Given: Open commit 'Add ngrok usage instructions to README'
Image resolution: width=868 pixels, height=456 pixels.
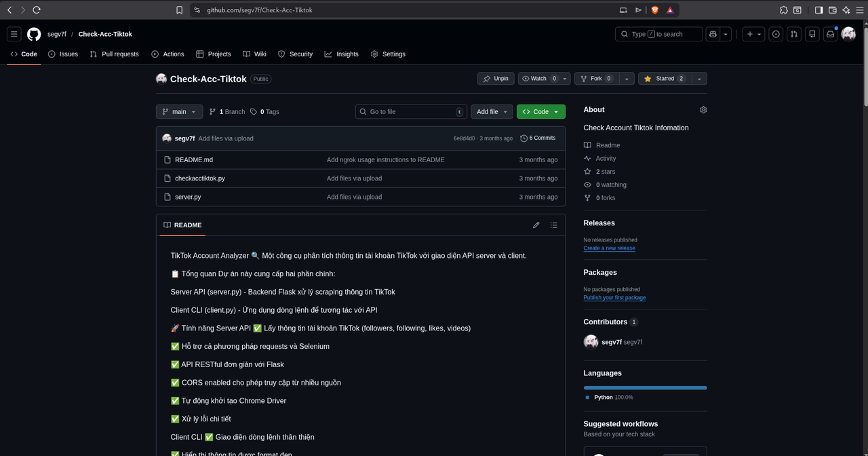Looking at the screenshot, I should pos(386,160).
